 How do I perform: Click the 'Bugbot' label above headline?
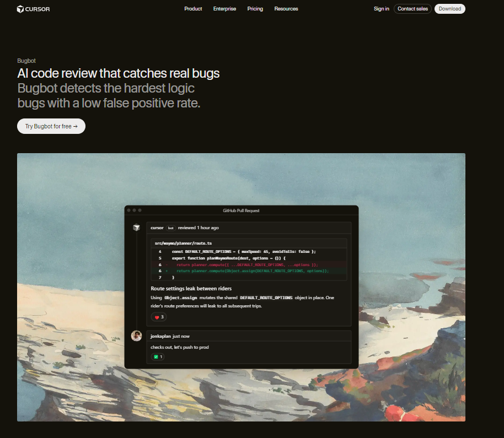pos(26,61)
